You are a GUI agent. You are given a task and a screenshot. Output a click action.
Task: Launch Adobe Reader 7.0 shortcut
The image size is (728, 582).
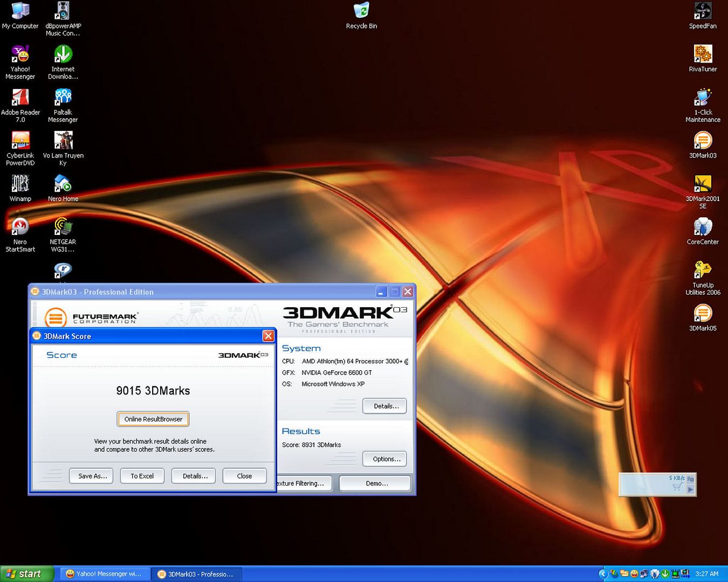[20, 105]
